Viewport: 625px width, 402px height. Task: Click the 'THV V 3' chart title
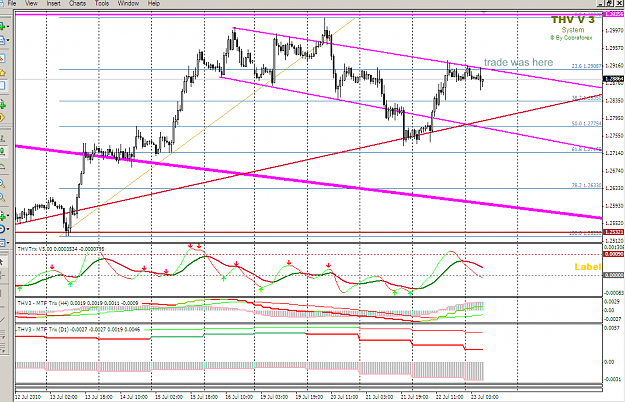(572, 20)
